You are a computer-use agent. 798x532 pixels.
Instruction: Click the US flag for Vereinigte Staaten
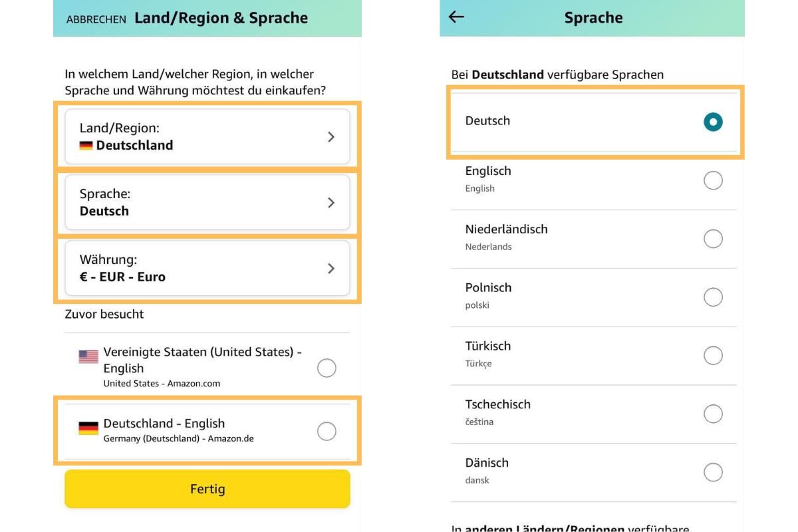pos(87,356)
